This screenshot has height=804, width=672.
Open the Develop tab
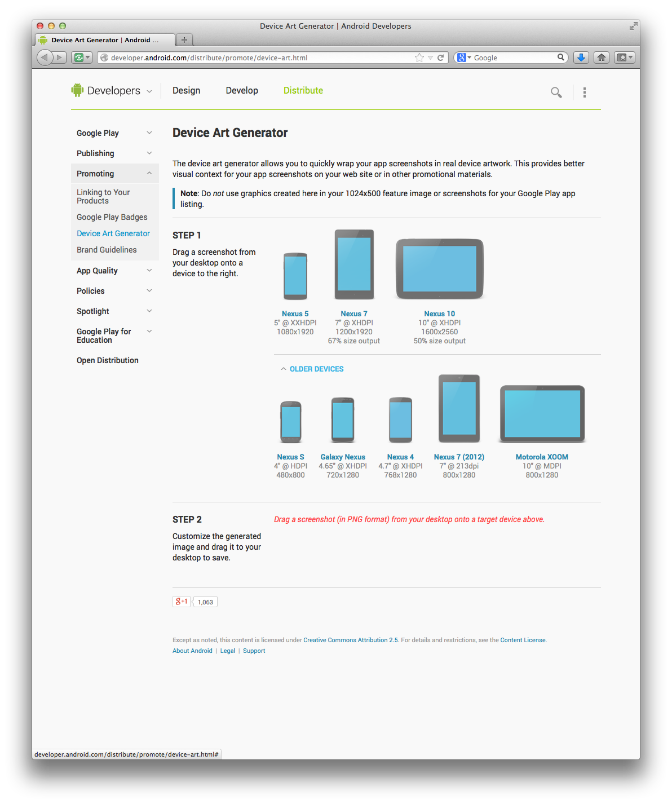click(x=242, y=90)
